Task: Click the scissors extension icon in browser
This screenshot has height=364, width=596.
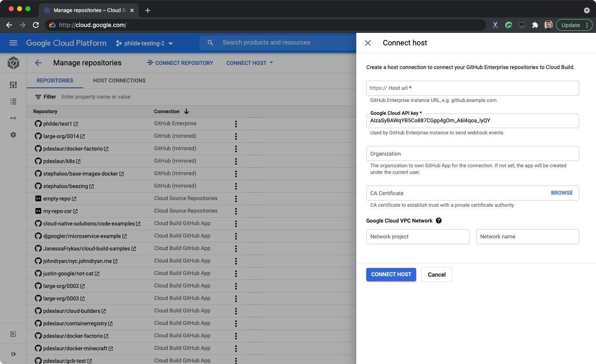Action: 495,25
